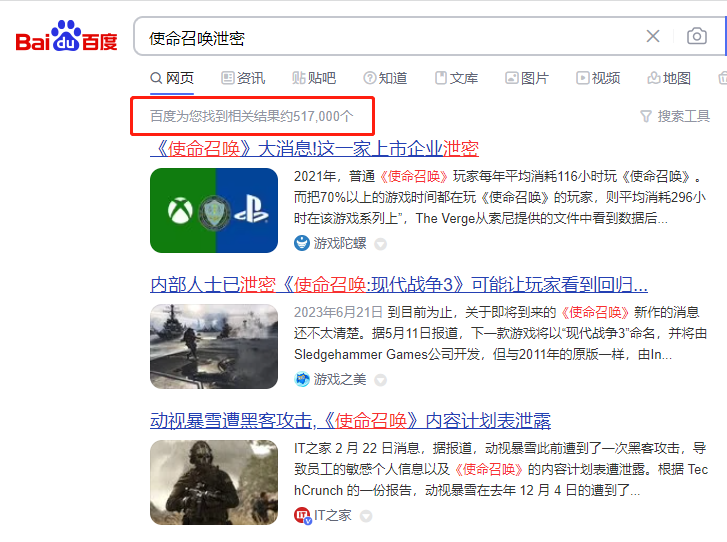Go to the 知道 tab
This screenshot has height=542, width=727.
[385, 78]
